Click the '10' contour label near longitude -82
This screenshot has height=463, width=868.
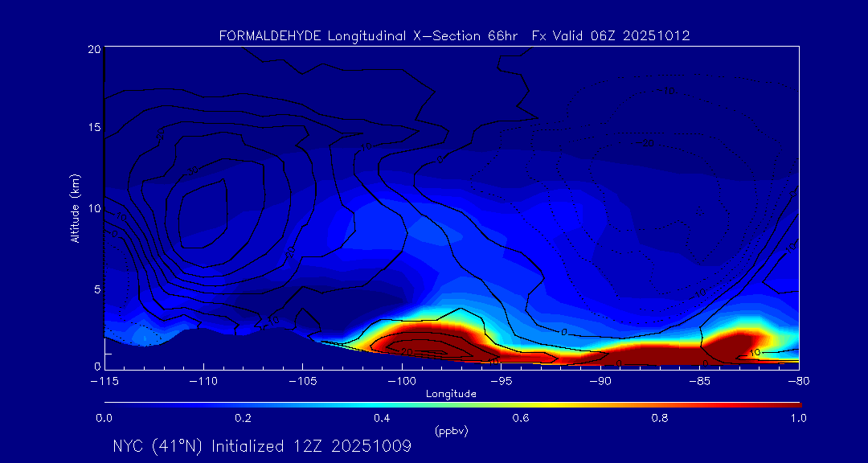755,352
